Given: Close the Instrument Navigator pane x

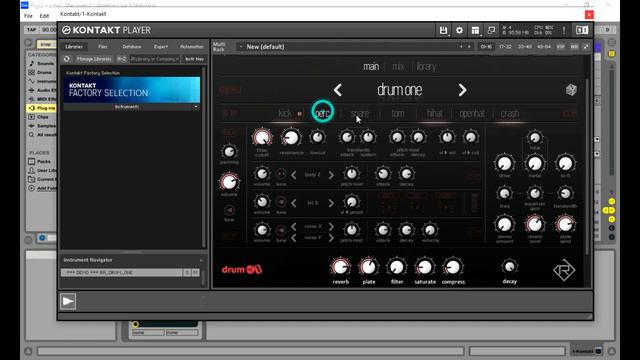Looking at the screenshot, I should [x=201, y=260].
